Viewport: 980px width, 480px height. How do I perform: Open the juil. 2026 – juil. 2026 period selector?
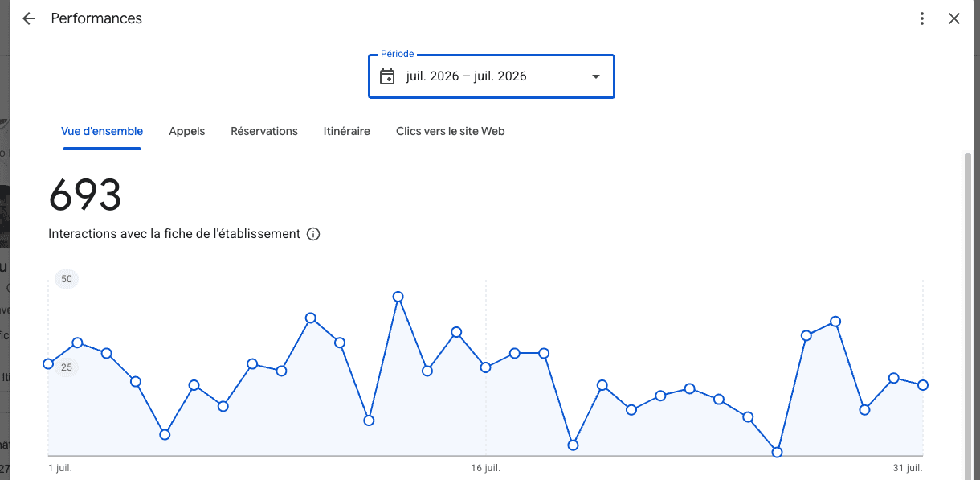[492, 76]
